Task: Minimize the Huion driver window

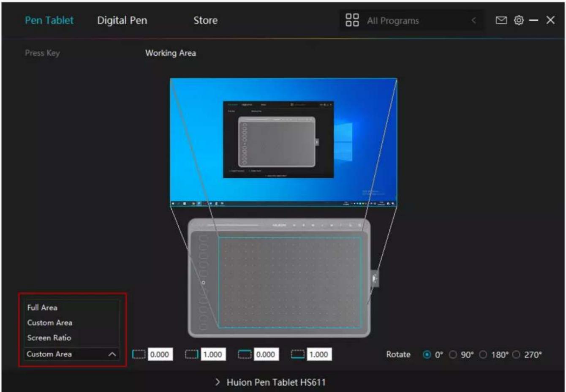Action: (533, 20)
